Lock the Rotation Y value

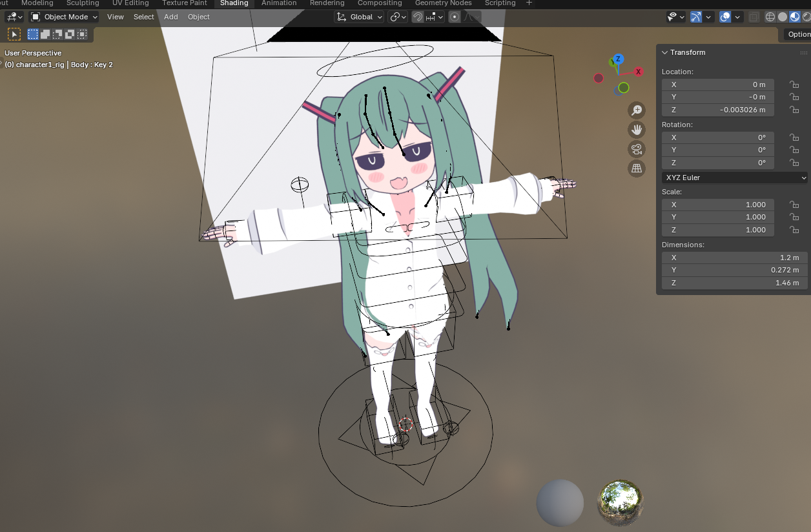coord(794,150)
